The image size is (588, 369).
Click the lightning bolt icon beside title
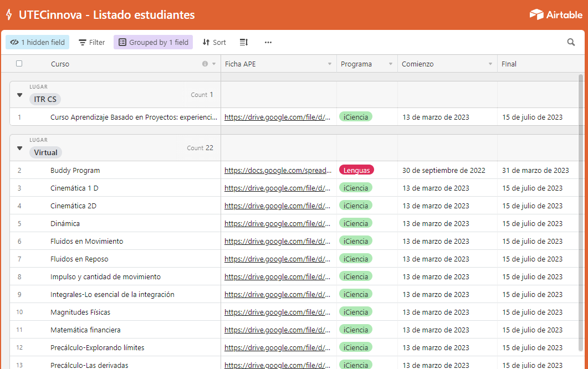[8, 14]
